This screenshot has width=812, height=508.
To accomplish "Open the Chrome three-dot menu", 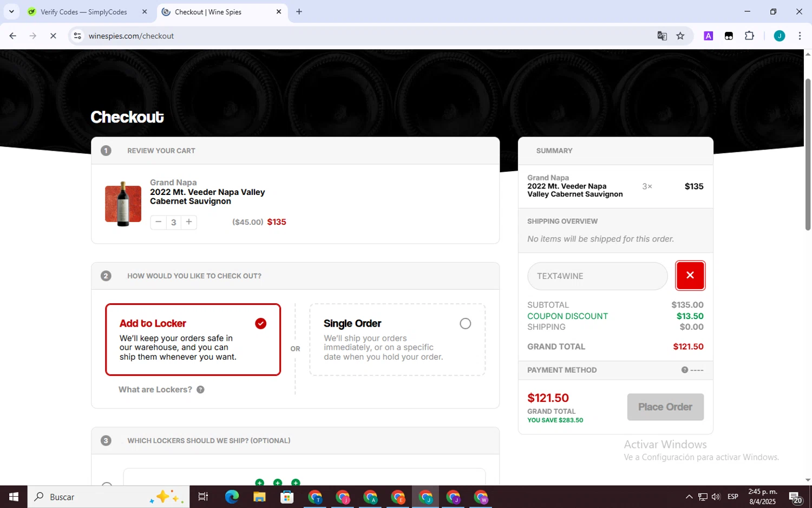I will (800, 36).
